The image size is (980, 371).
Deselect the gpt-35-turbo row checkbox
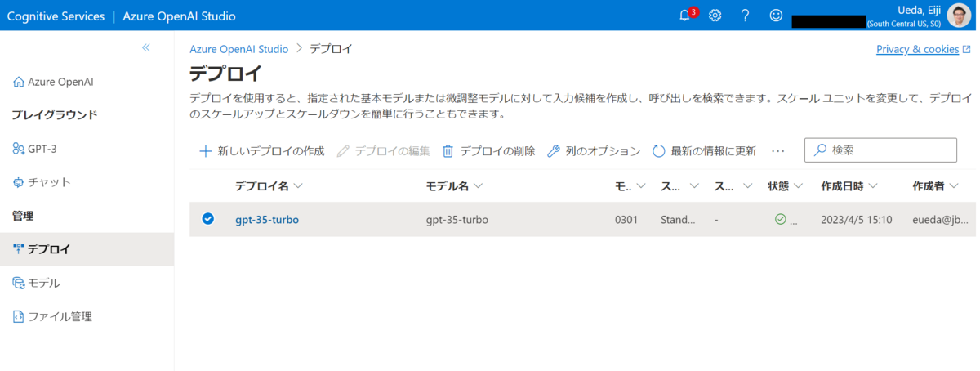(x=207, y=219)
